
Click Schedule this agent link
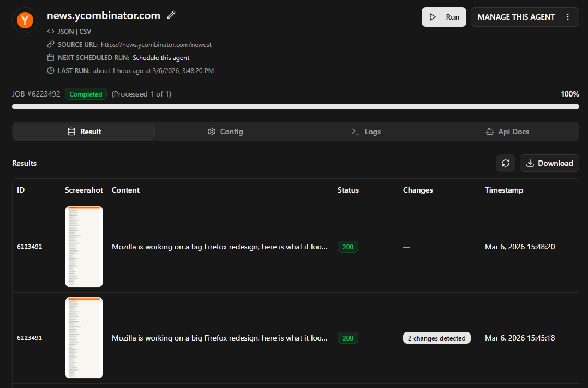161,58
